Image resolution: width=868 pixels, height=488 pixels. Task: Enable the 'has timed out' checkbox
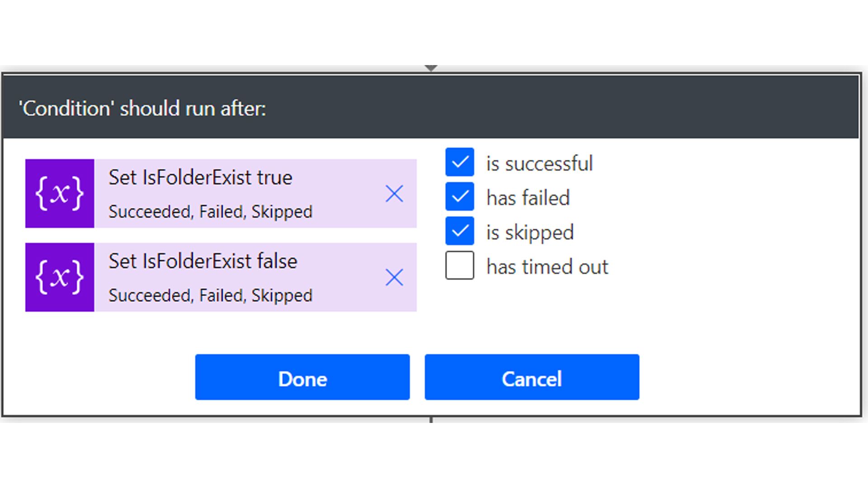coord(460,265)
